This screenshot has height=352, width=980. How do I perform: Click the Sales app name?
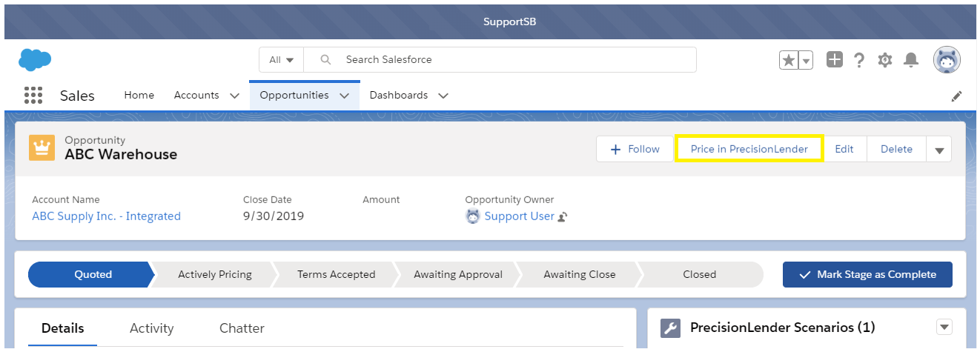click(77, 96)
